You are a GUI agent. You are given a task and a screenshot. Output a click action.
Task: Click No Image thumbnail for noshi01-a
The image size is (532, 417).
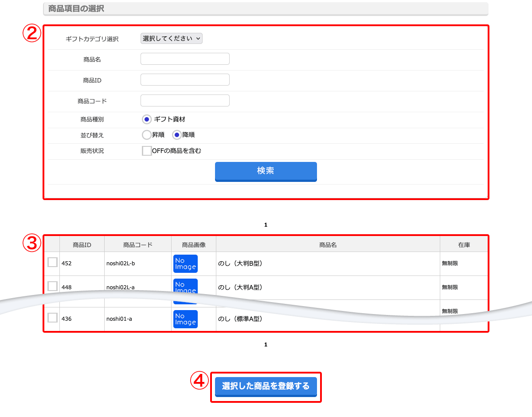185,319
